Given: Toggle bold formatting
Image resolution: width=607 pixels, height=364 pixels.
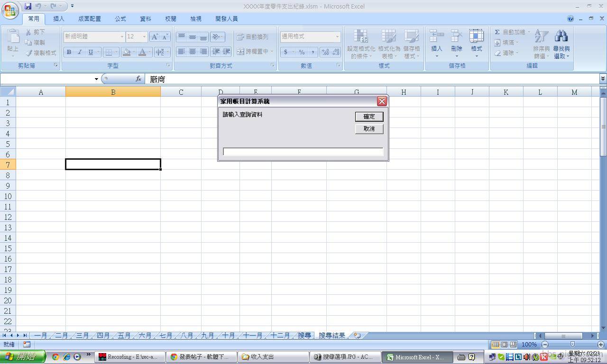Looking at the screenshot, I should (x=69, y=52).
